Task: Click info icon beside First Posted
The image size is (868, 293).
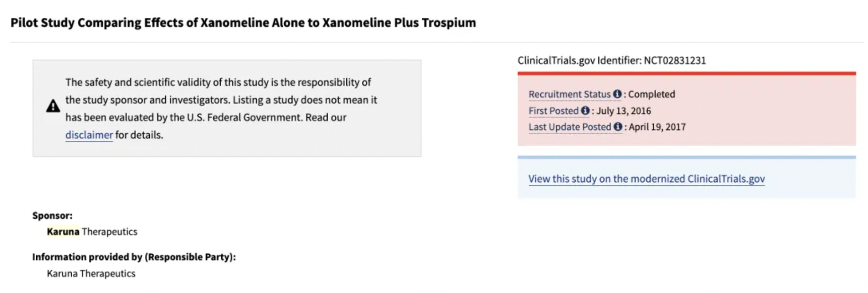Action: (x=585, y=111)
